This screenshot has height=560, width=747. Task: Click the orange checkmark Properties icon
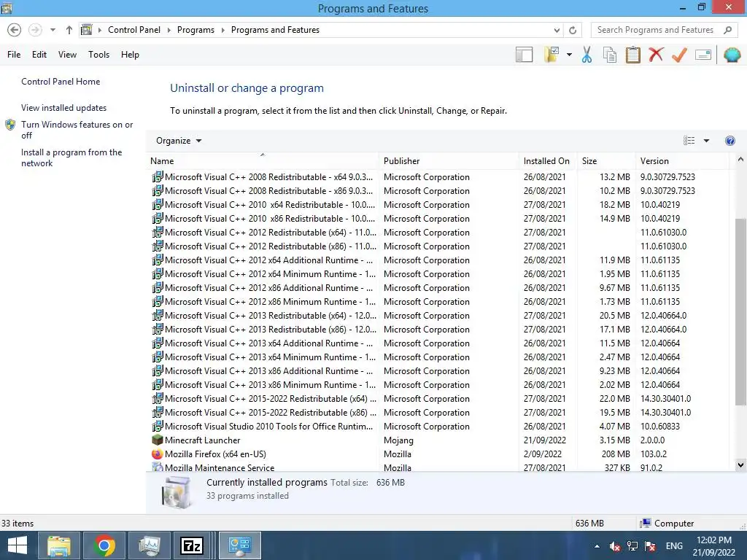[679, 55]
